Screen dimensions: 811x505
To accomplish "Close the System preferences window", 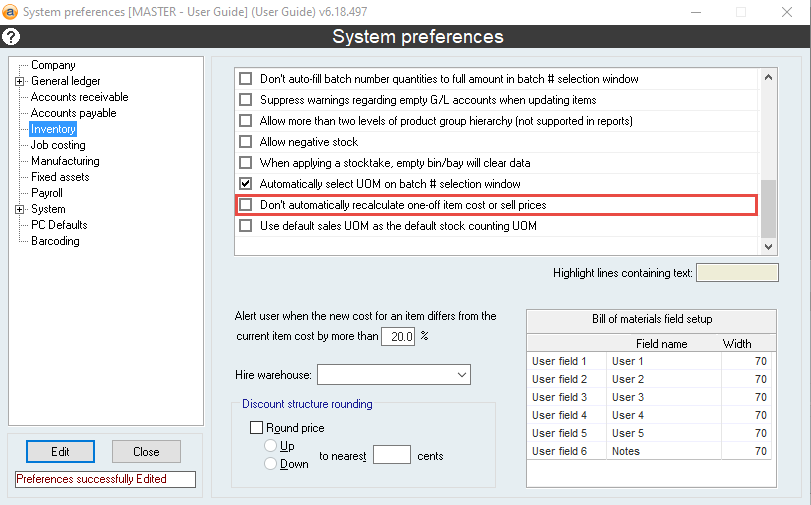I will tap(787, 12).
